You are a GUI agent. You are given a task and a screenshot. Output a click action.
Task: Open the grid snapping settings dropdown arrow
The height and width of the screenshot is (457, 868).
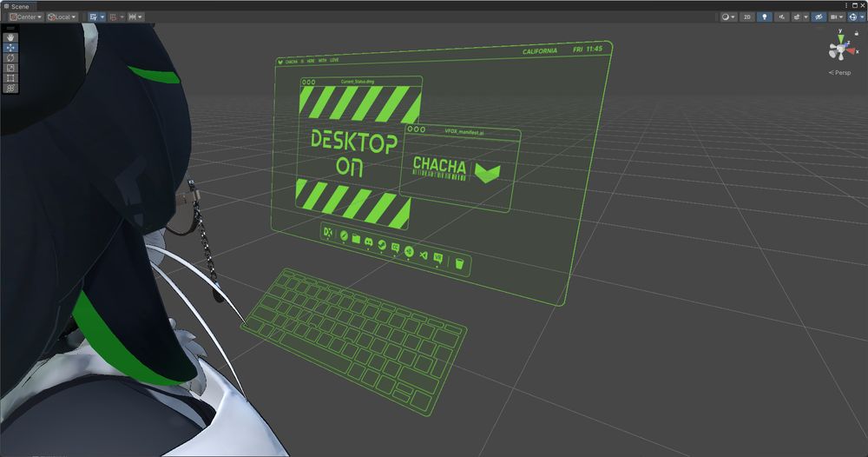point(122,17)
